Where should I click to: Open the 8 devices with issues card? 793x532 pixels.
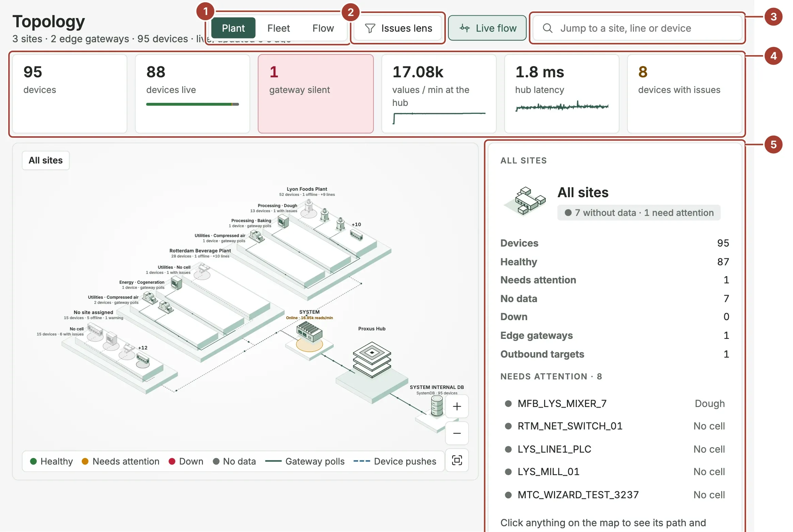(685, 94)
